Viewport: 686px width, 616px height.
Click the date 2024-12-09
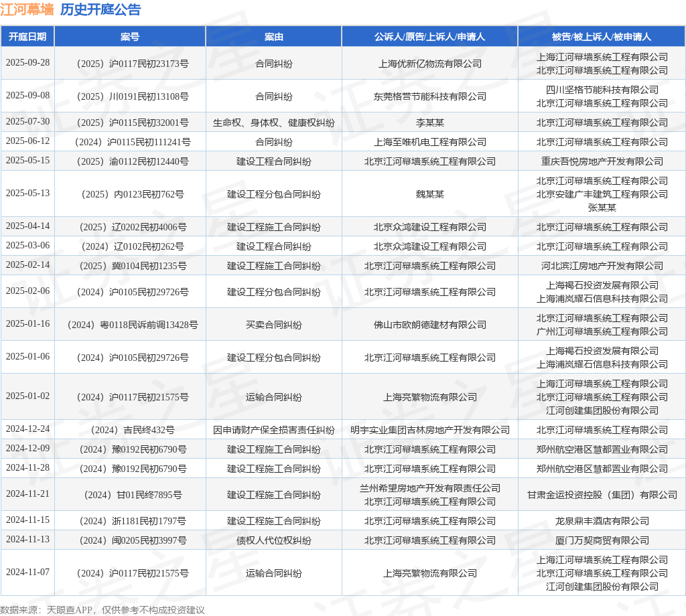coord(27,449)
